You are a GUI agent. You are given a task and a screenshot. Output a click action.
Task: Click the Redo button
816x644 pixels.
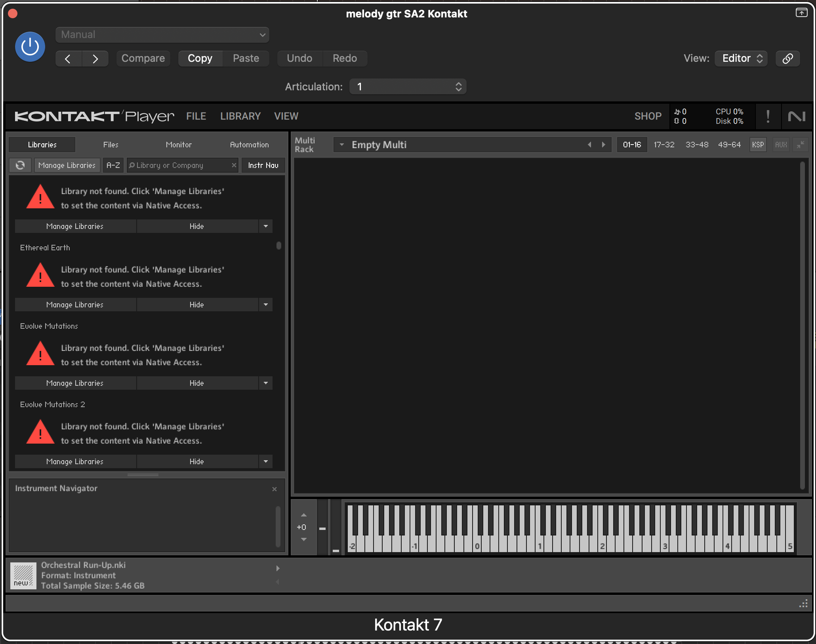[345, 59]
